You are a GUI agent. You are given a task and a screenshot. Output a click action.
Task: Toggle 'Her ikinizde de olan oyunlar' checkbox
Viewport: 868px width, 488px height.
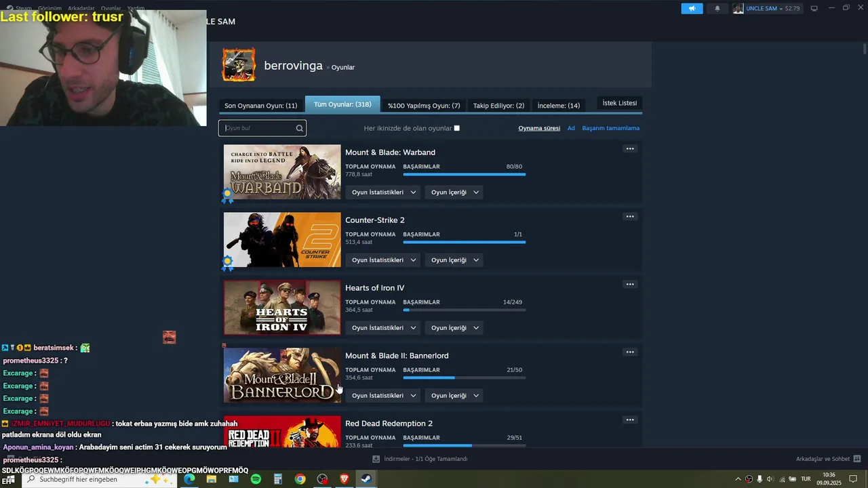(x=456, y=128)
